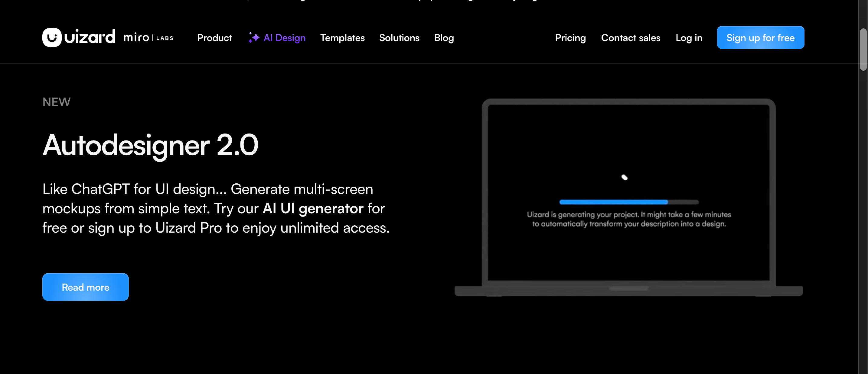
Task: Go to the Blog page
Action: (x=443, y=38)
